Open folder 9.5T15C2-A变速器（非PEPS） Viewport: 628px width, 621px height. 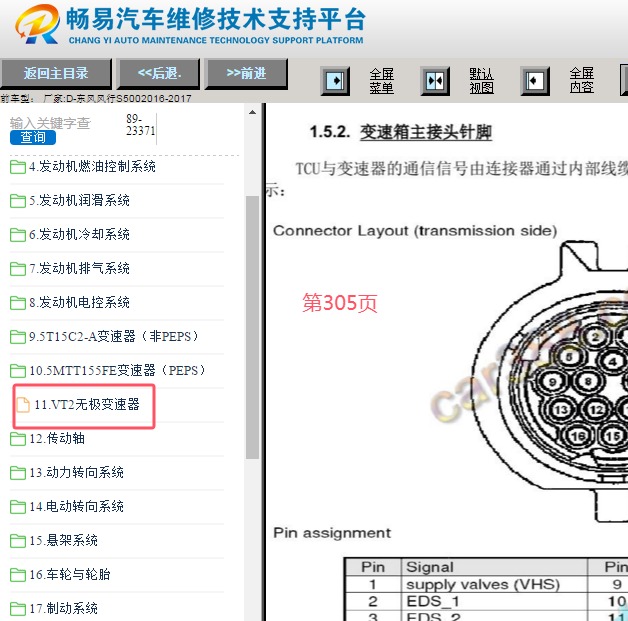point(114,336)
